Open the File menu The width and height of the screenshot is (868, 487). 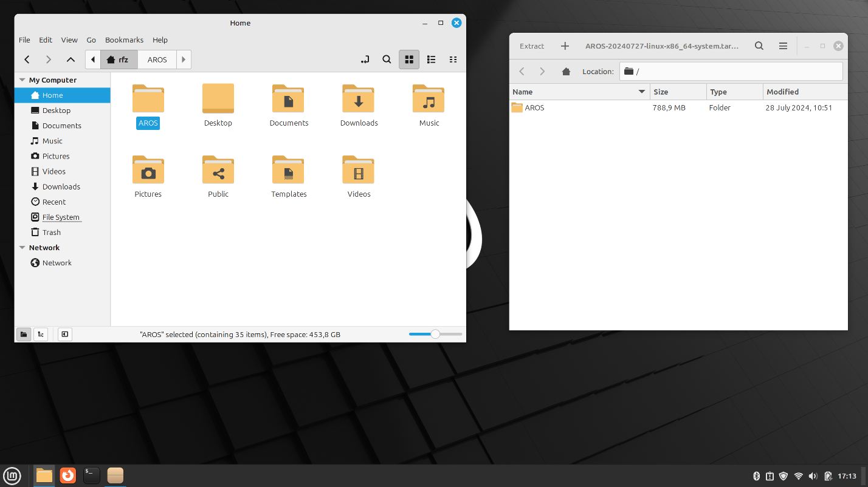coord(24,40)
